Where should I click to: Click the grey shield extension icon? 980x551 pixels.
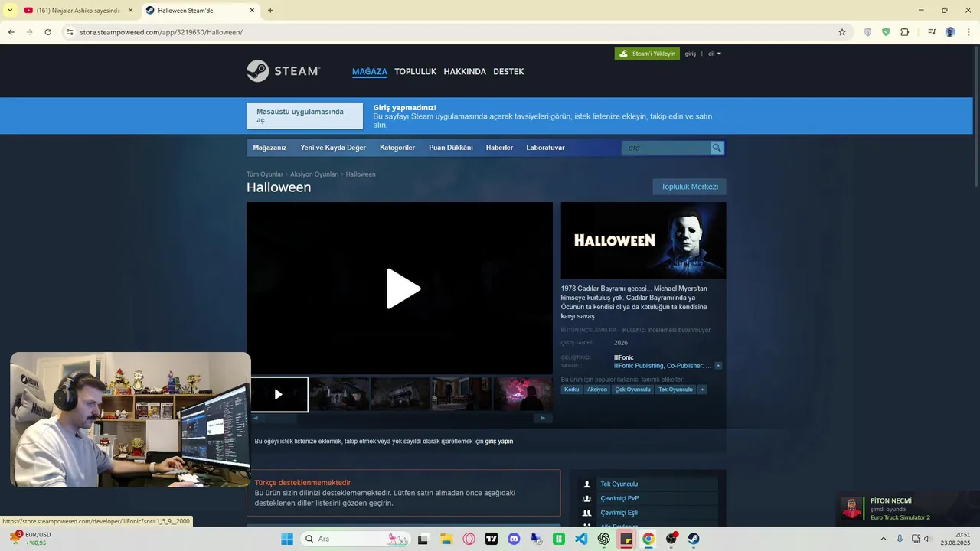867,32
